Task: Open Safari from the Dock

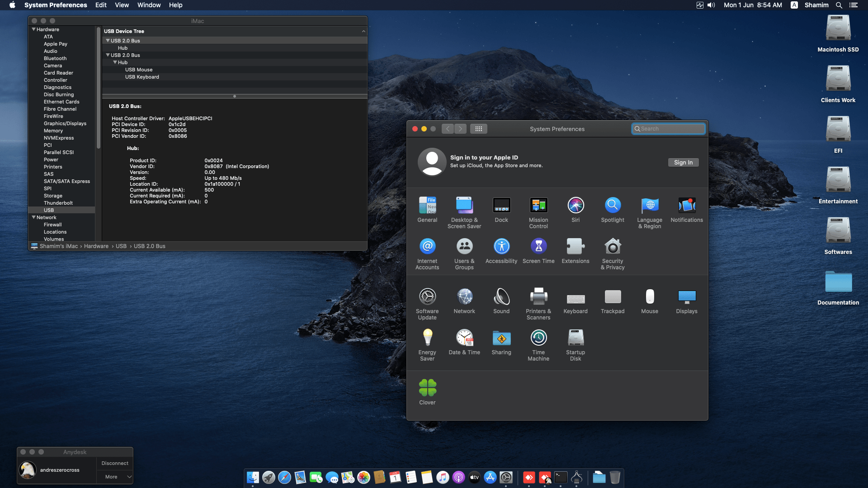Action: [x=284, y=477]
